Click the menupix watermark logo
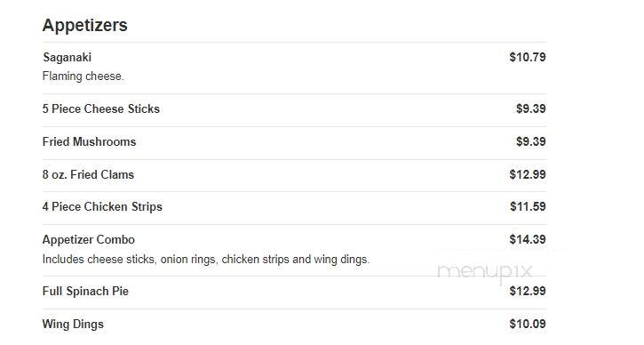 click(x=485, y=273)
